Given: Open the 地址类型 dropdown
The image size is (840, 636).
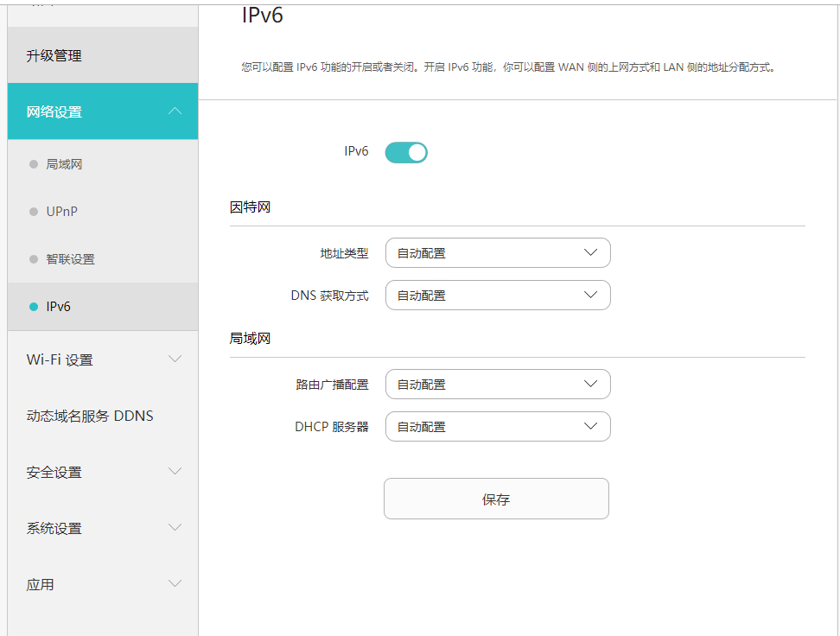Looking at the screenshot, I should click(498, 253).
